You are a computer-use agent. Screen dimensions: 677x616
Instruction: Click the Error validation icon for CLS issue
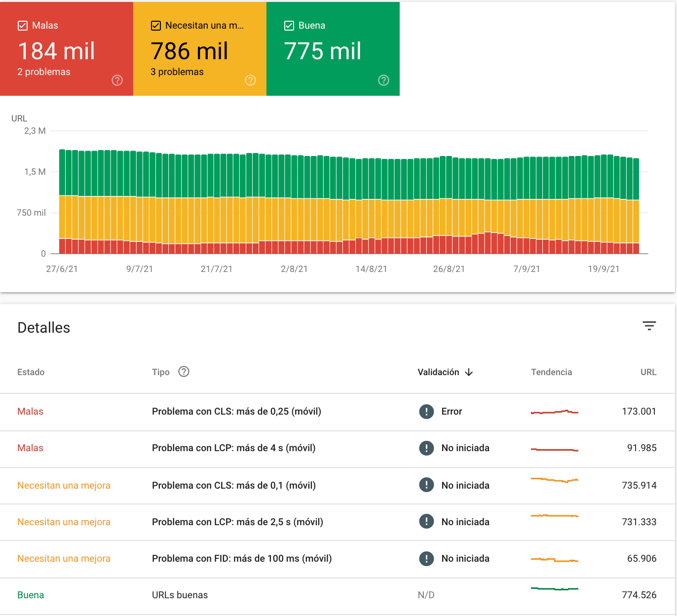(426, 411)
